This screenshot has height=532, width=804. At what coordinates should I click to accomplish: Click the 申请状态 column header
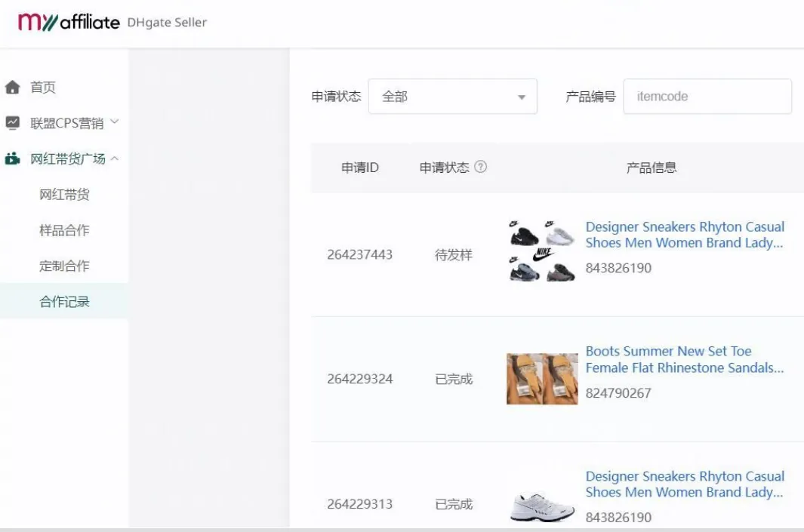pos(444,167)
